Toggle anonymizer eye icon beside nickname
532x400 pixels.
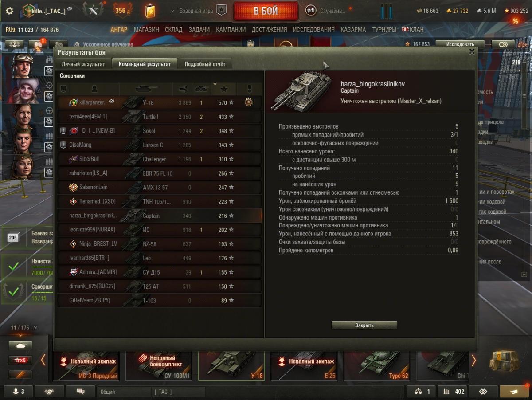[70, 9]
